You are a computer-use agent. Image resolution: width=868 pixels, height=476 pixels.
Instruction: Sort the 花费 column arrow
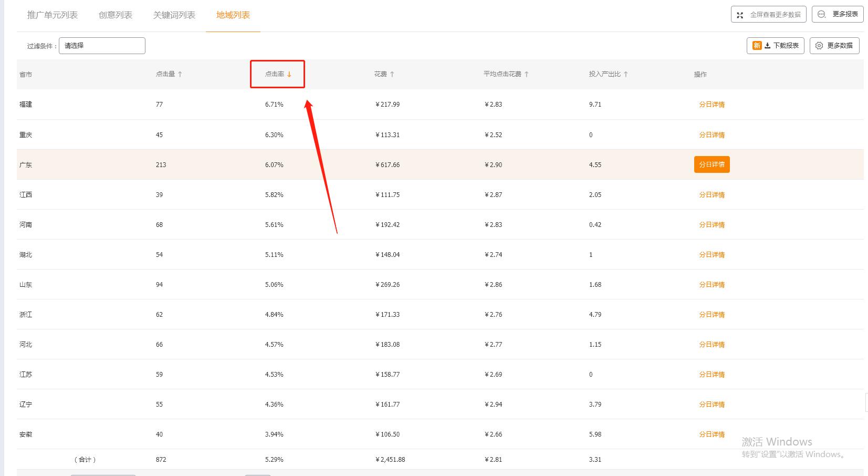coord(392,74)
